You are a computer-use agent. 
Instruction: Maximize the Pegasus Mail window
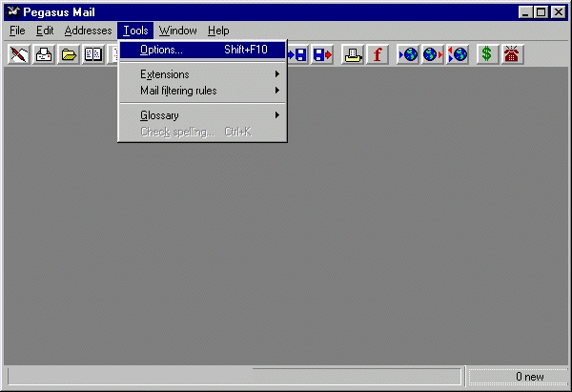click(541, 12)
